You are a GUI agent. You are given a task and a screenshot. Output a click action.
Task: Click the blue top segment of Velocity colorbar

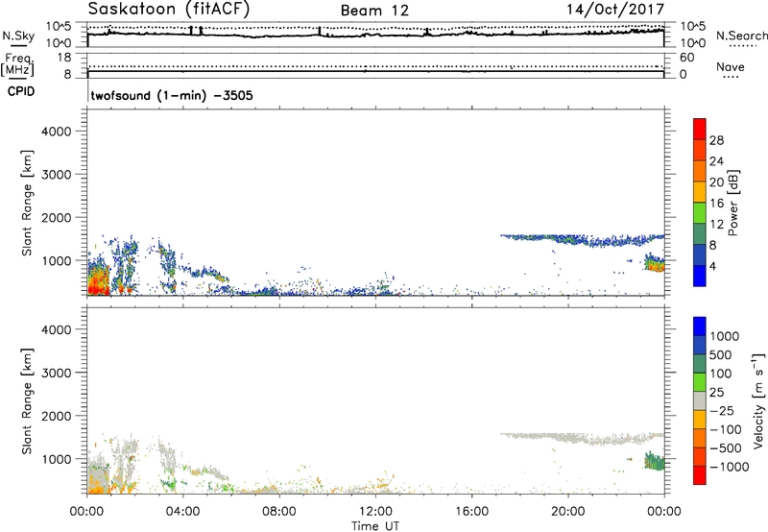click(x=700, y=326)
